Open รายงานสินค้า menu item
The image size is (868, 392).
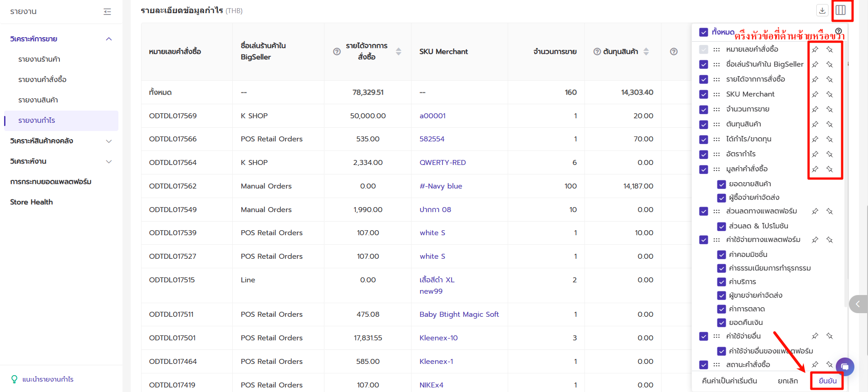click(38, 100)
